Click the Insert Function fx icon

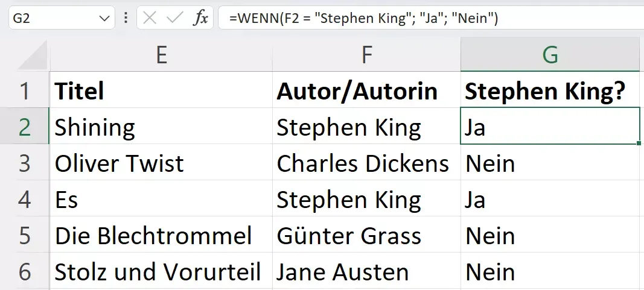pos(200,18)
